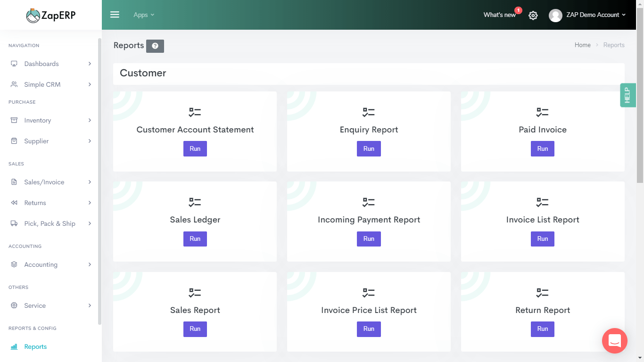Open the green HELP side tab
The width and height of the screenshot is (644, 362).
(627, 95)
